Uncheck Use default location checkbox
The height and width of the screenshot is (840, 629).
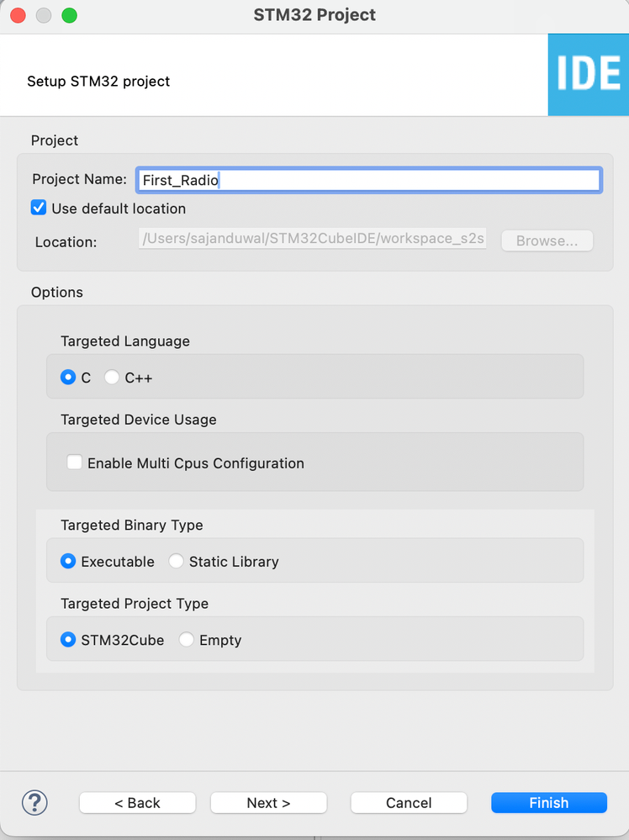click(x=39, y=209)
